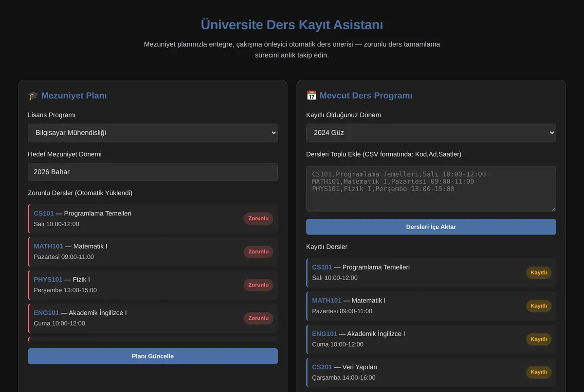This screenshot has height=392, width=584.
Task: Open the Kayıtlı Olduğunuz Dönem dropdown
Action: point(431,133)
